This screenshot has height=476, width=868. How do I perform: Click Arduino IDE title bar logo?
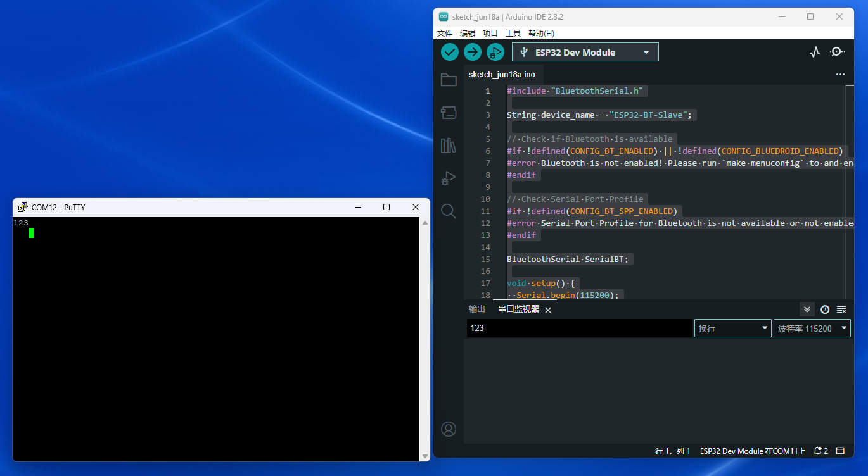(444, 16)
